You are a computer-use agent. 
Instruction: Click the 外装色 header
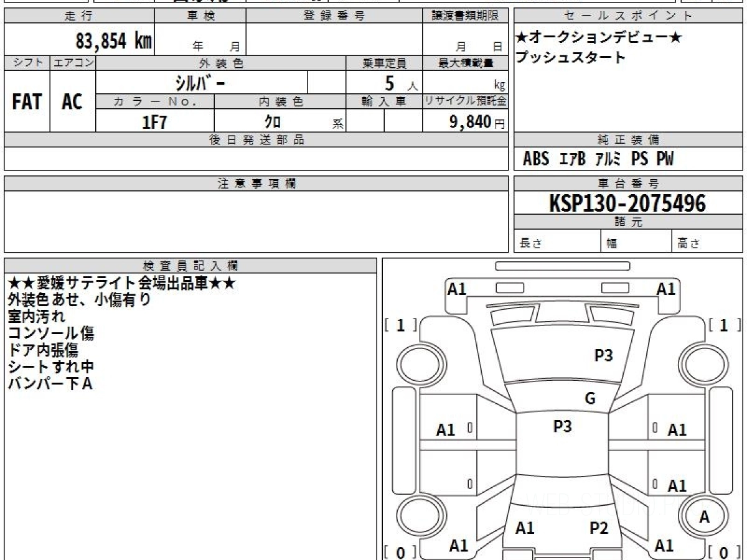(x=221, y=63)
